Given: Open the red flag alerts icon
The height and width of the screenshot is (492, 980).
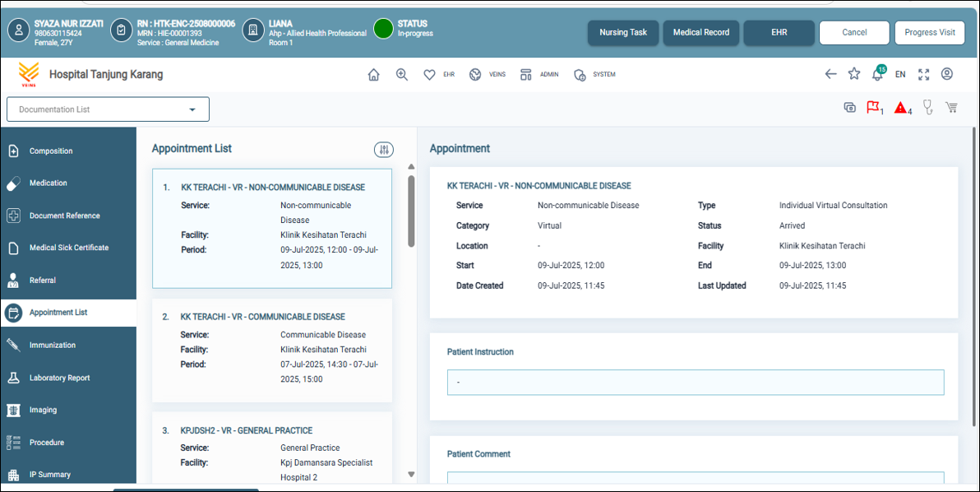Looking at the screenshot, I should (873, 108).
